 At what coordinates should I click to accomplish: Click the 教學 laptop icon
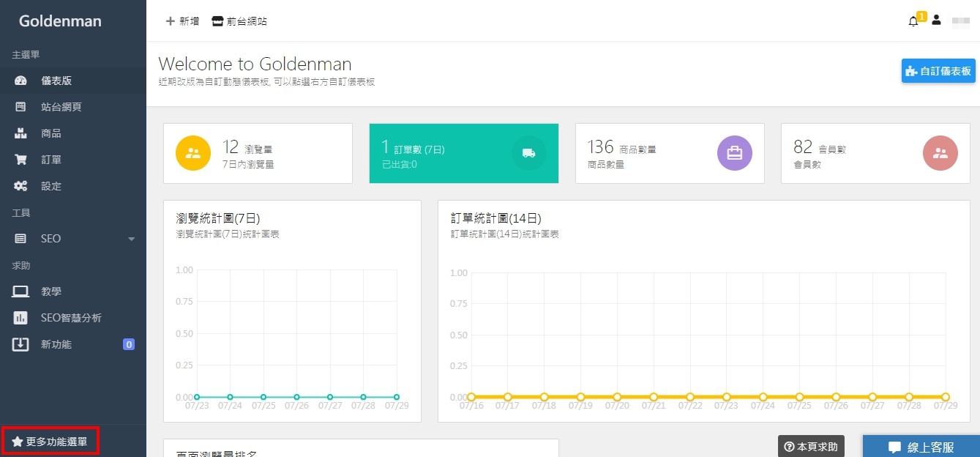(x=20, y=291)
